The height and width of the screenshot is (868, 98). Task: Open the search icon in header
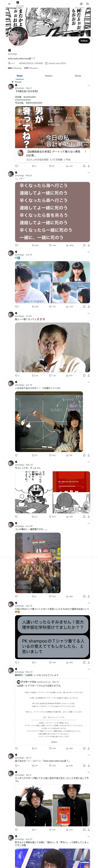point(88,4)
